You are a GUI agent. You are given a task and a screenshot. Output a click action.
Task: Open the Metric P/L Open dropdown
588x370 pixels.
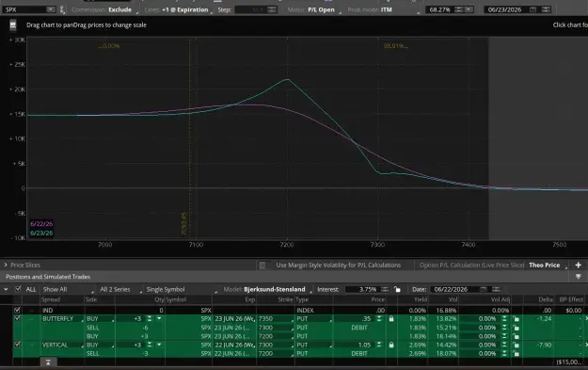[314, 9]
